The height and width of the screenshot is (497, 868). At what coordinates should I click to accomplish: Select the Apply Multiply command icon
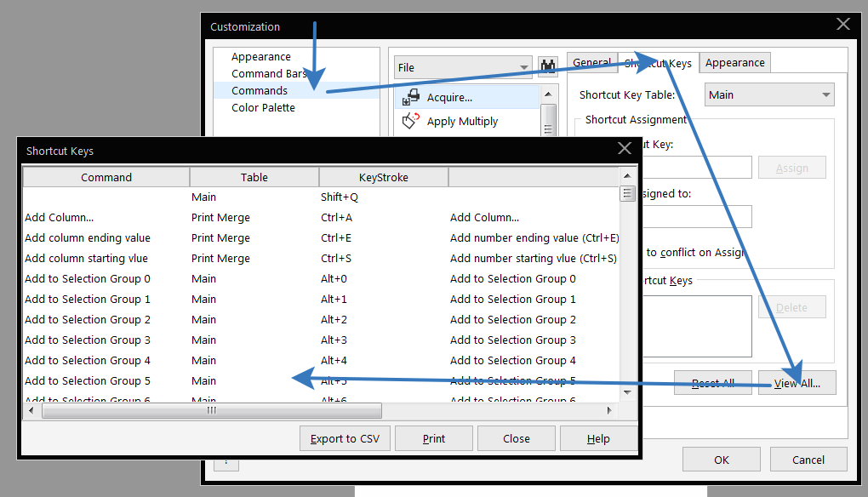point(411,121)
